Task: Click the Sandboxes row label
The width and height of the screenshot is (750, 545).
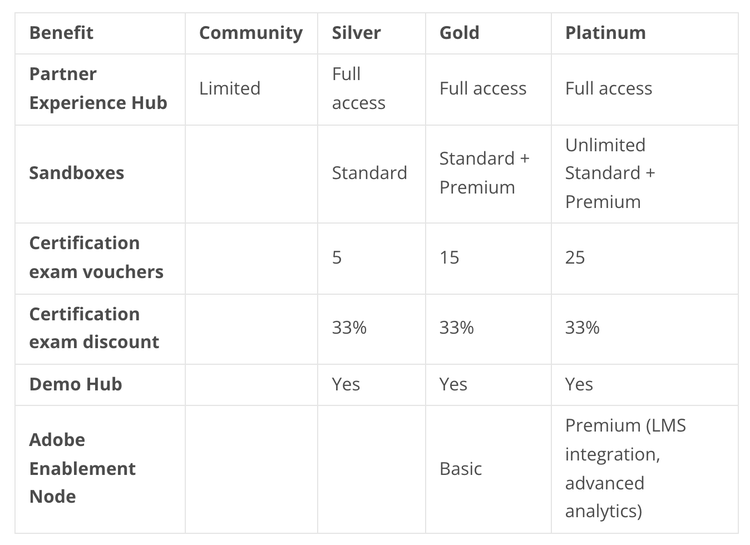Action: coord(76,173)
